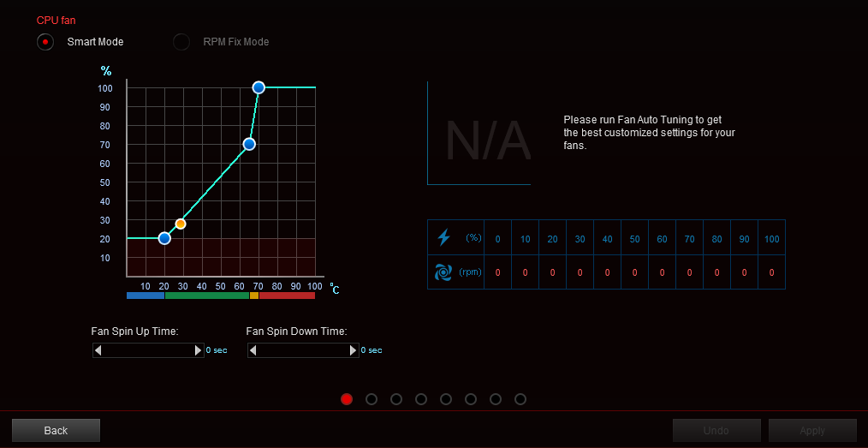The image size is (868, 448).
Task: Go to the eighth page indicator dot
Action: (520, 399)
